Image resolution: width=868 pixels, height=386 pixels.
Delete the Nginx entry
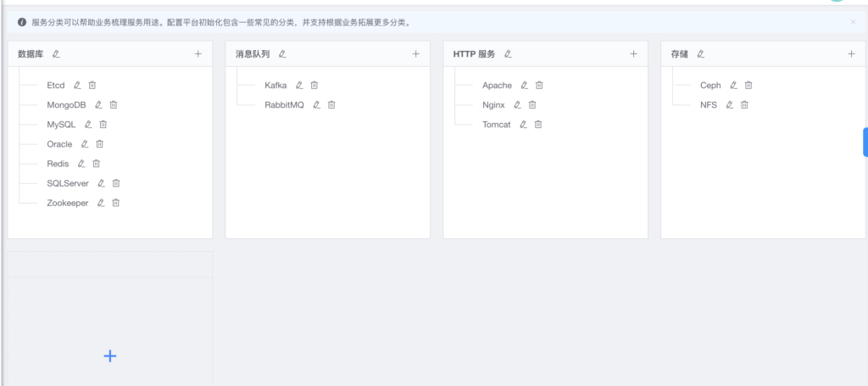pyautogui.click(x=532, y=104)
